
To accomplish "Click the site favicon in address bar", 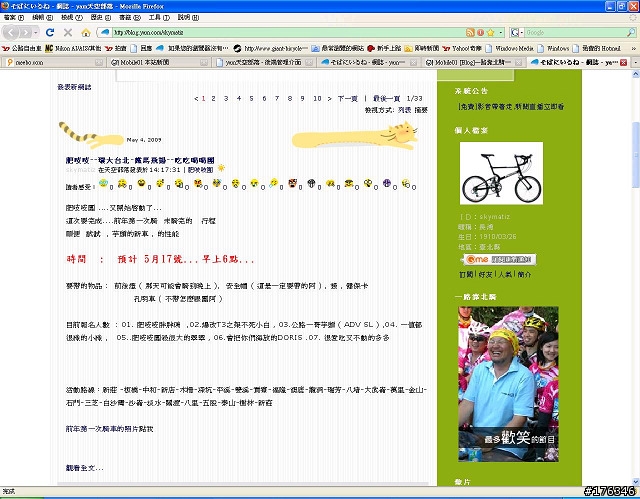I will (105, 32).
